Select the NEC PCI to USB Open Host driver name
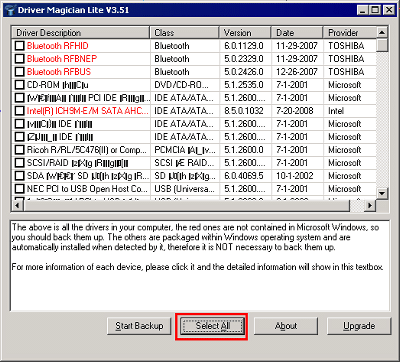This screenshot has width=400, height=362. tap(87, 189)
